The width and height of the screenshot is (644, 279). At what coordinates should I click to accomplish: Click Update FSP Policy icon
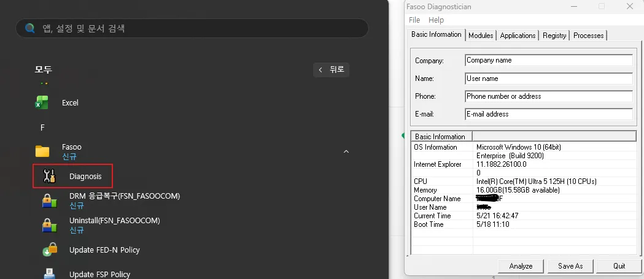tap(49, 273)
